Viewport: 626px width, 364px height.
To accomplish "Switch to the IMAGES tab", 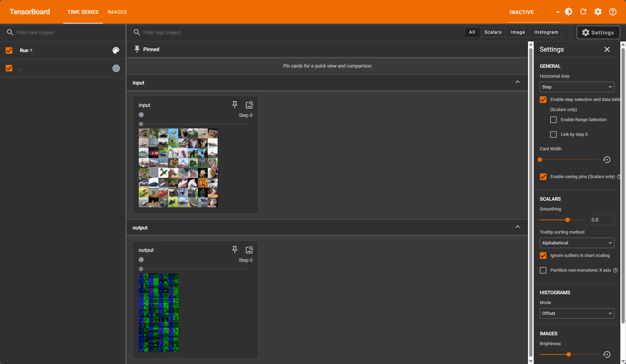I will [x=117, y=12].
